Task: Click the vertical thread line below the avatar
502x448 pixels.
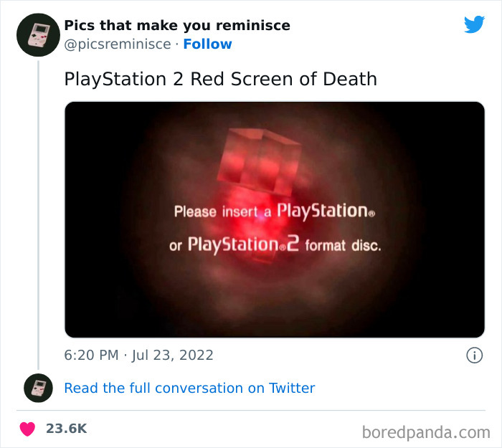Action: (x=37, y=215)
